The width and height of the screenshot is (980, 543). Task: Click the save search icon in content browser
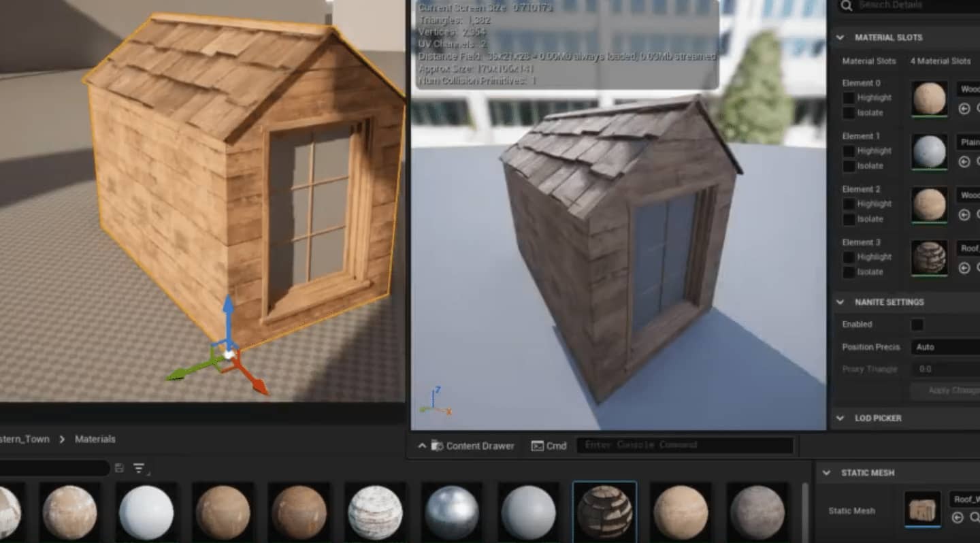[120, 468]
